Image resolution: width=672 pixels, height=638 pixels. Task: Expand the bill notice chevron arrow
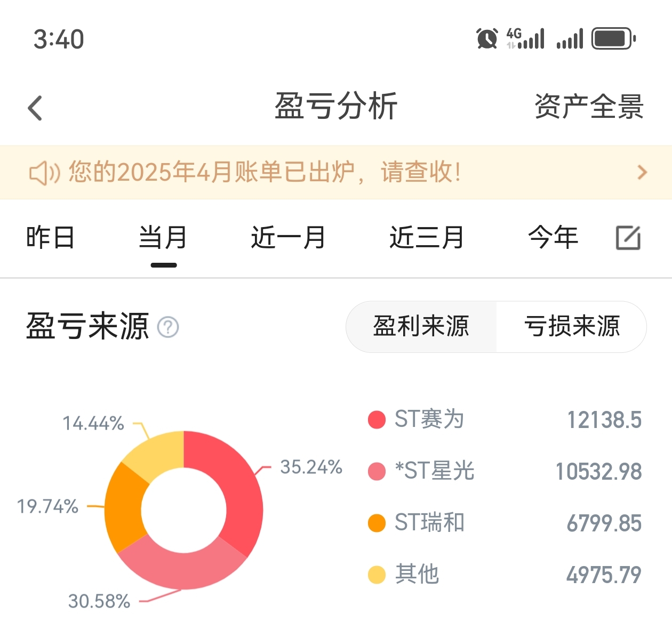642,172
